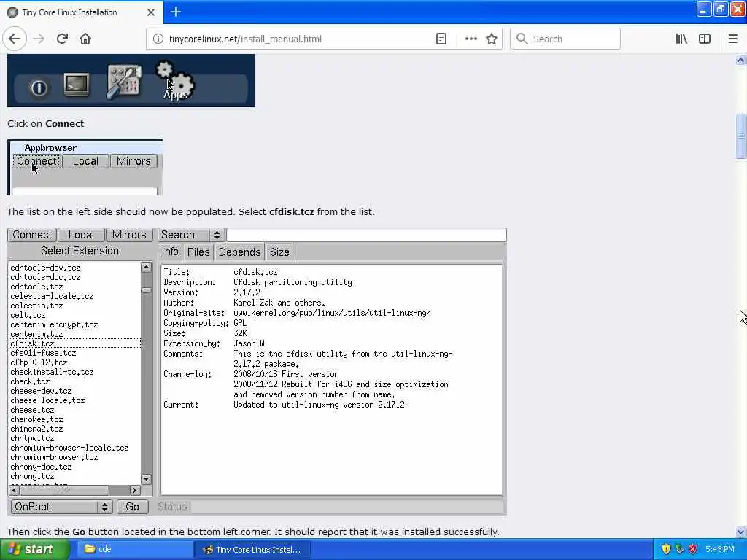Switch to the Depends tab
747x560 pixels.
[x=239, y=252]
